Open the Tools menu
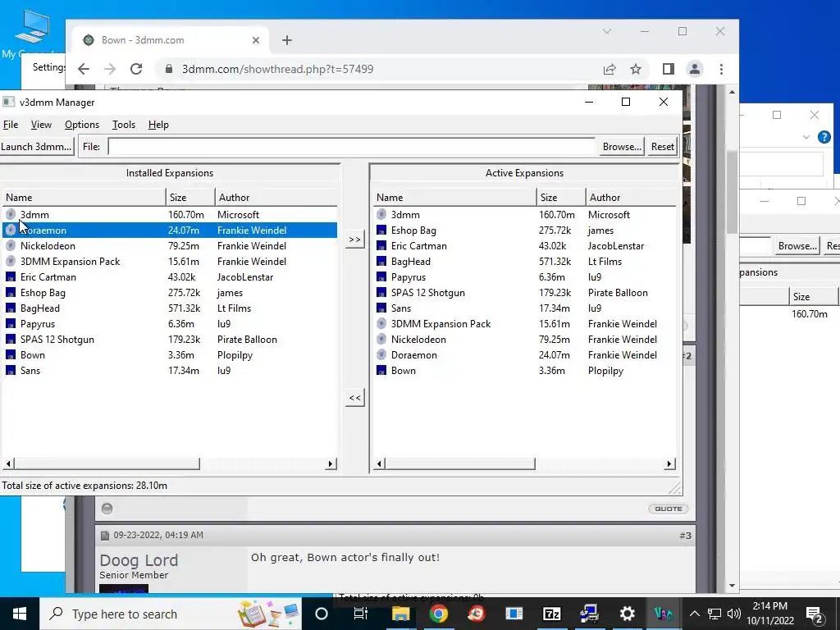Viewport: 840px width, 630px height. click(x=124, y=125)
